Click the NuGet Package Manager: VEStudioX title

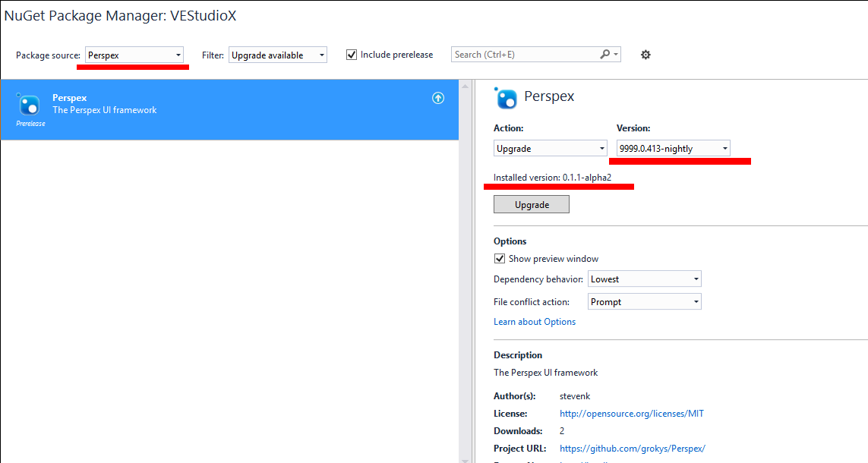120,15
